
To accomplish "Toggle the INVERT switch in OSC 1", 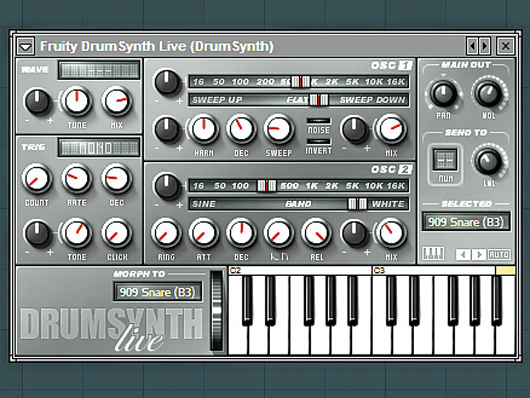I will (318, 141).
